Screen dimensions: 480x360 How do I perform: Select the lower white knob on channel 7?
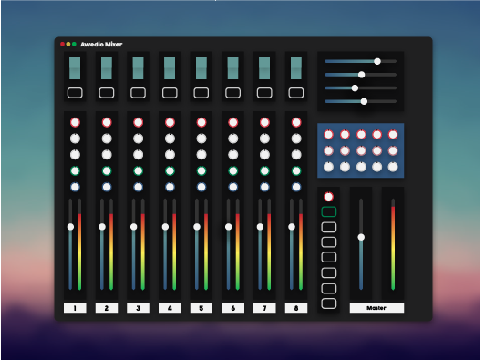[x=265, y=154]
